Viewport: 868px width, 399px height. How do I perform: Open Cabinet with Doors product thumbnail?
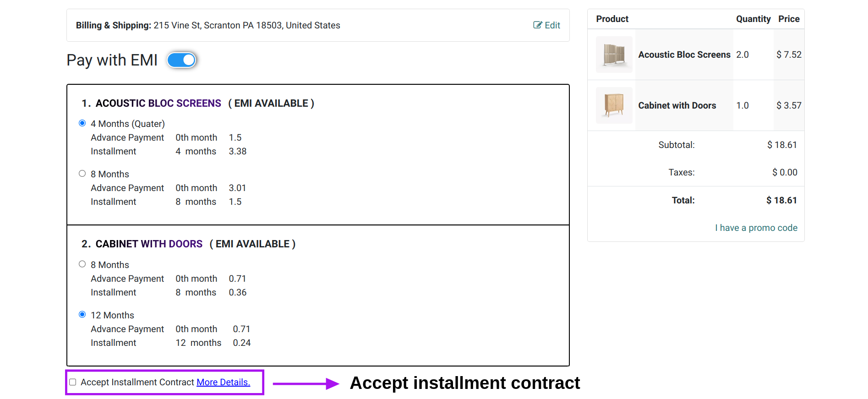point(614,105)
